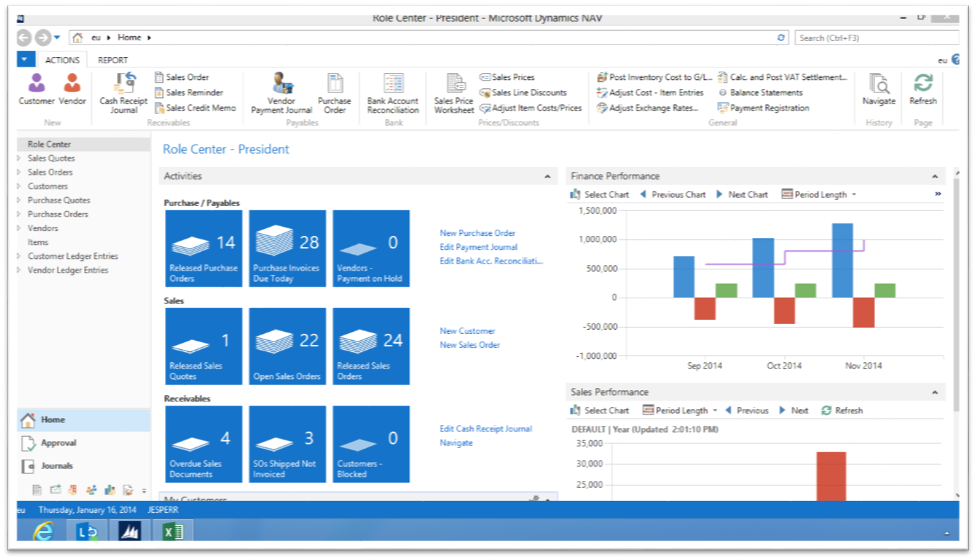This screenshot has width=976, height=560.
Task: Collapse the Activities section
Action: point(547,177)
